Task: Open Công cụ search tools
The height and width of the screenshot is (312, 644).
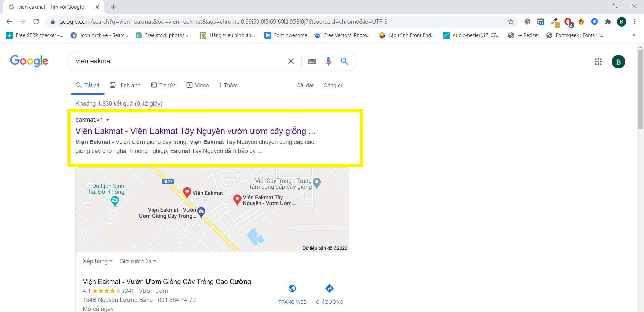Action: tap(333, 85)
